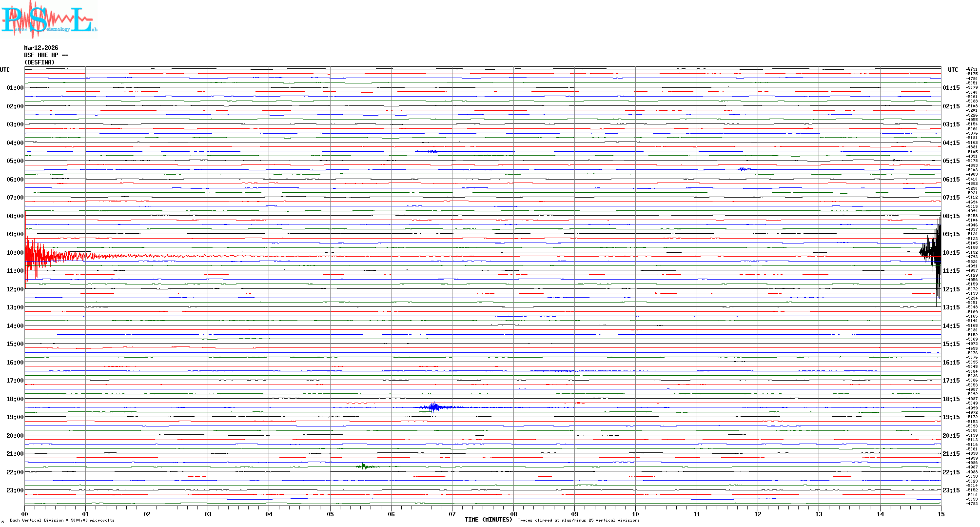
Task: Click the PSL Seismology Lab logo
Action: [49, 20]
